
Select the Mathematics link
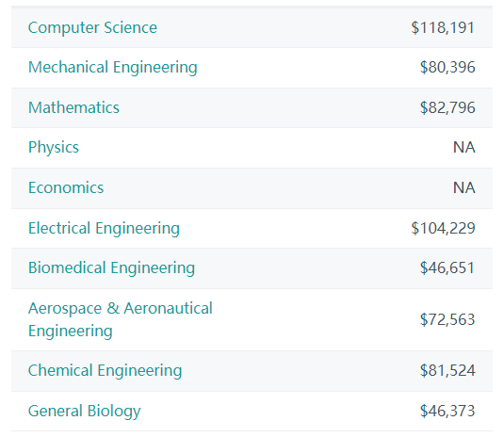(x=73, y=107)
